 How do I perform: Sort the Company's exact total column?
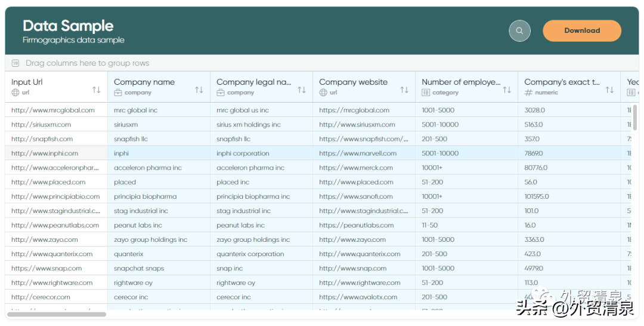coord(610,90)
